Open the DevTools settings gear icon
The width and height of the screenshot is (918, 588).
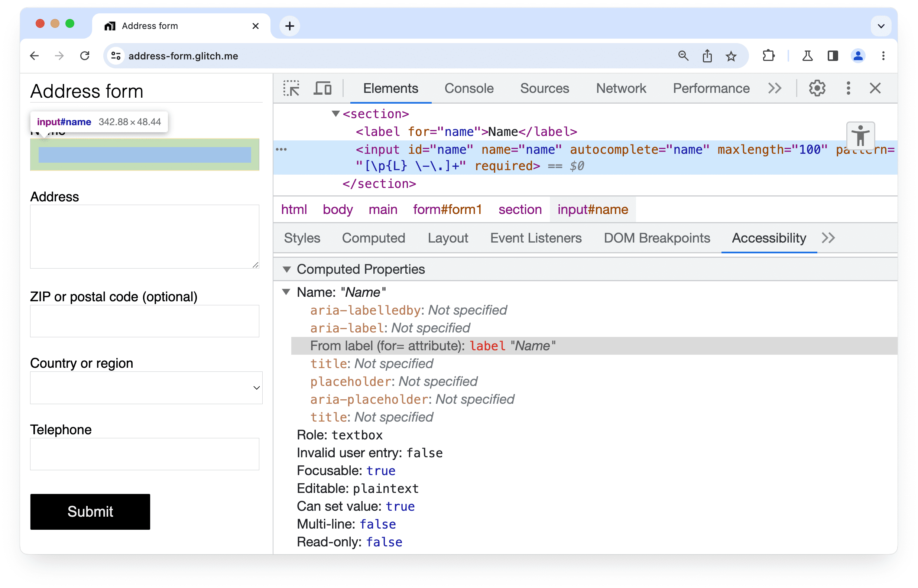(817, 88)
